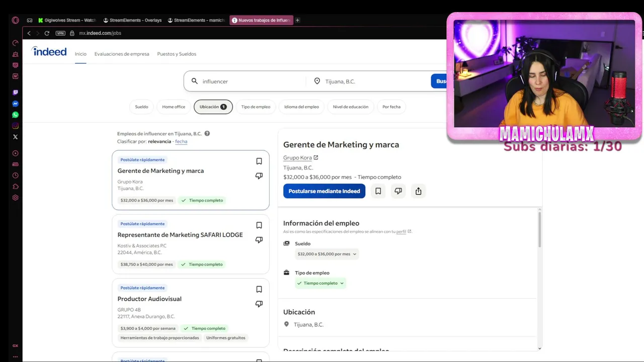Switch to Gigiwolves Stream tab
Screen dimensions: 644x362
[x=67, y=20]
